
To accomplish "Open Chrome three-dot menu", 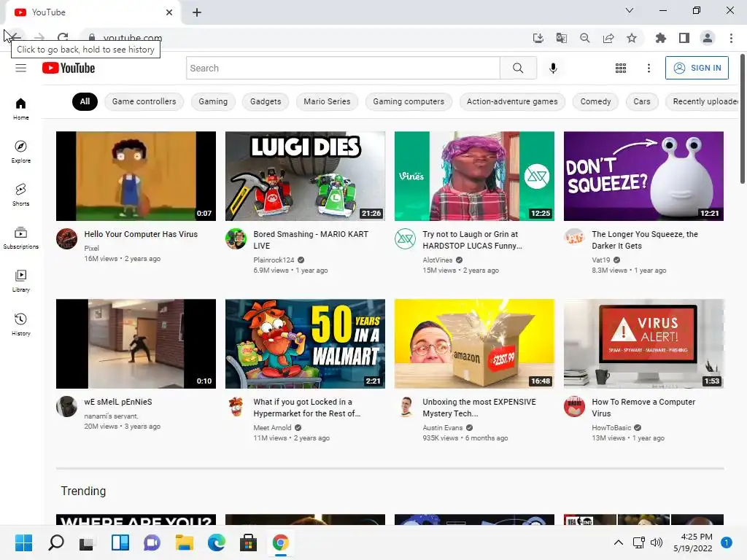I will (731, 38).
